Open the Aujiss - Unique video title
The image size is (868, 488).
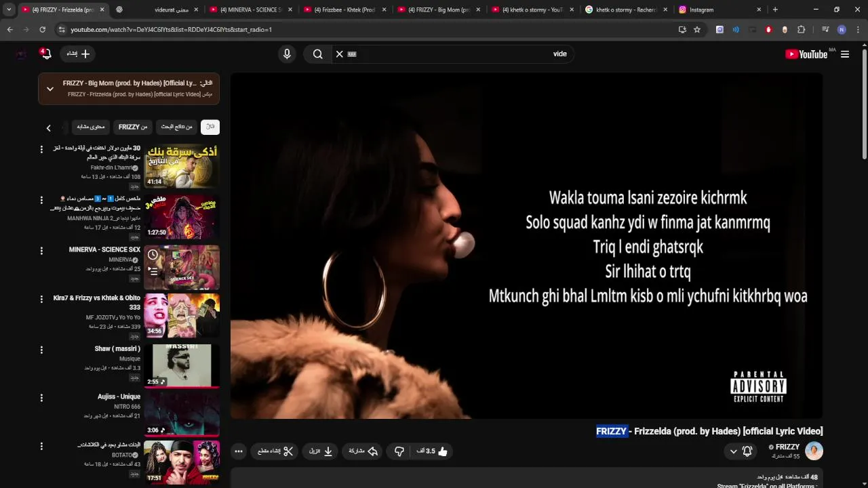point(119,396)
